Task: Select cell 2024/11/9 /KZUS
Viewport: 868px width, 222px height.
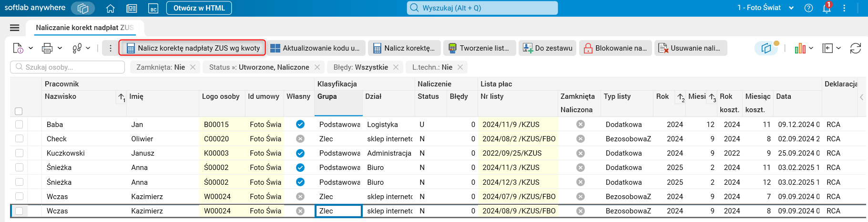Action: (x=518, y=124)
